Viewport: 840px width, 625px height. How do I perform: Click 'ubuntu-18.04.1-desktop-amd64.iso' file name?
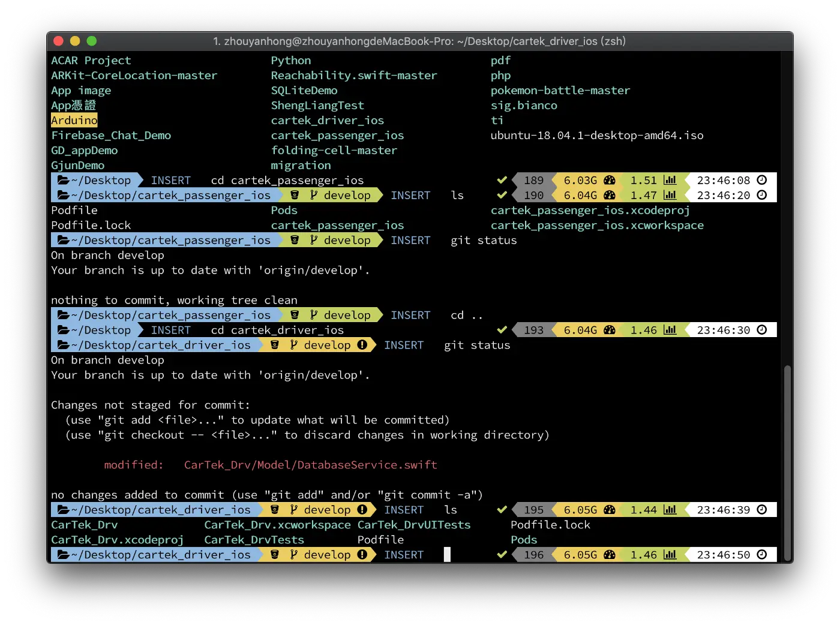(597, 136)
